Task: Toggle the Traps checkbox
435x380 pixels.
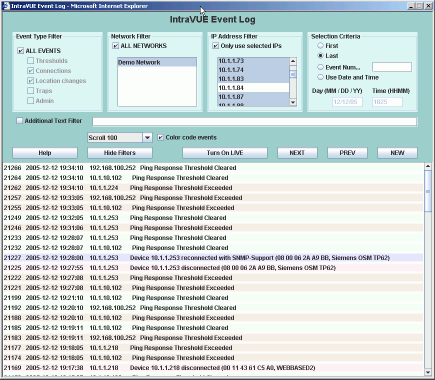Action: click(x=30, y=91)
